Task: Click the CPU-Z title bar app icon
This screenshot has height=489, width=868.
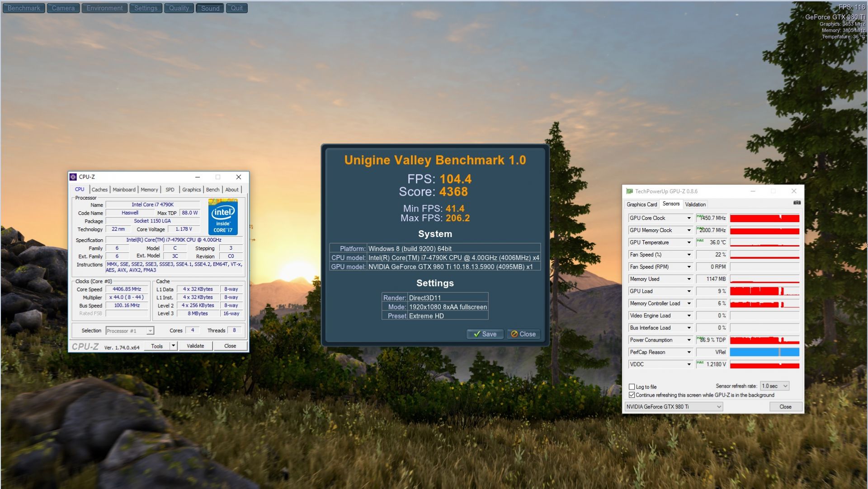Action: (73, 177)
